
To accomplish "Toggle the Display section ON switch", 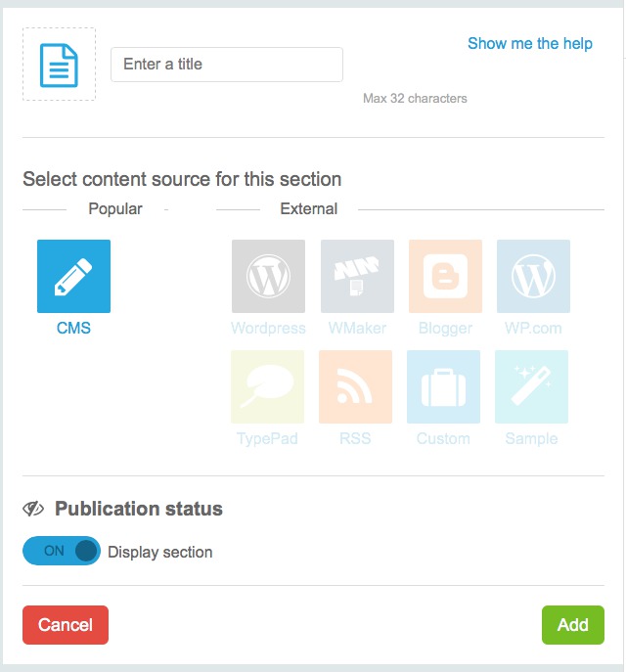I will [62, 552].
